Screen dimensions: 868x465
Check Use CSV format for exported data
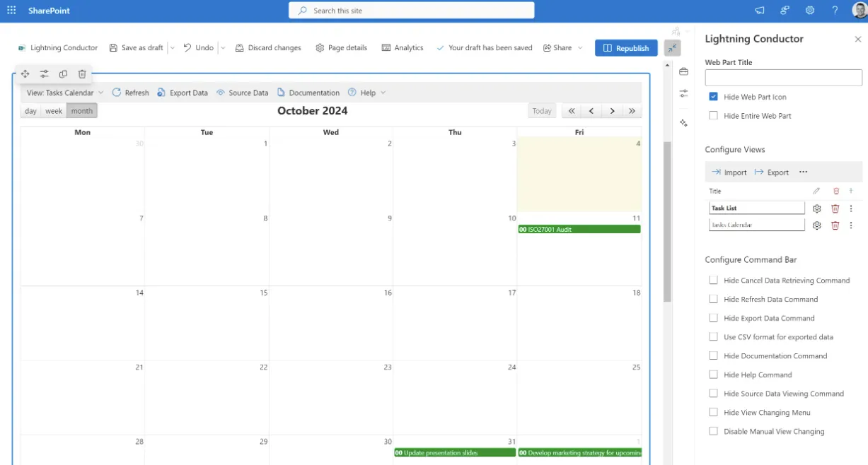tap(713, 337)
